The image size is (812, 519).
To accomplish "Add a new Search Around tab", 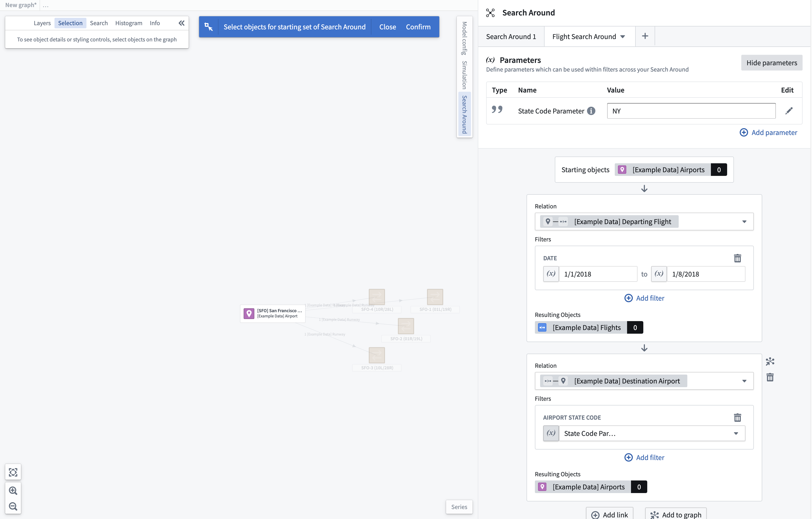I will [645, 36].
